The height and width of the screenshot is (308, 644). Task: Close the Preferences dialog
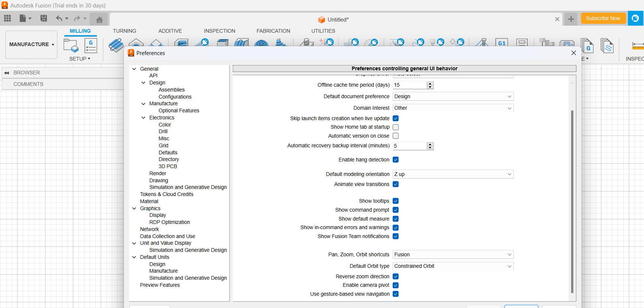pyautogui.click(x=573, y=53)
